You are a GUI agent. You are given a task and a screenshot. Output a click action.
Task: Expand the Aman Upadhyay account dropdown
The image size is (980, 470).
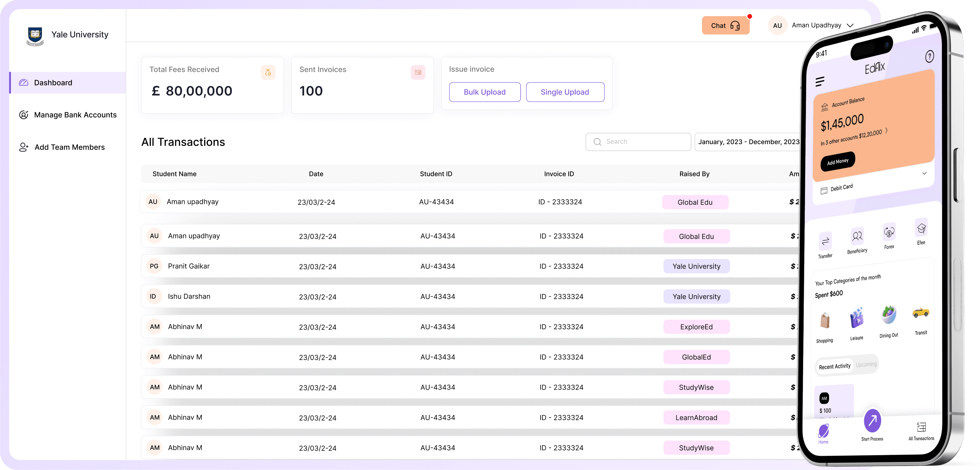coord(850,26)
